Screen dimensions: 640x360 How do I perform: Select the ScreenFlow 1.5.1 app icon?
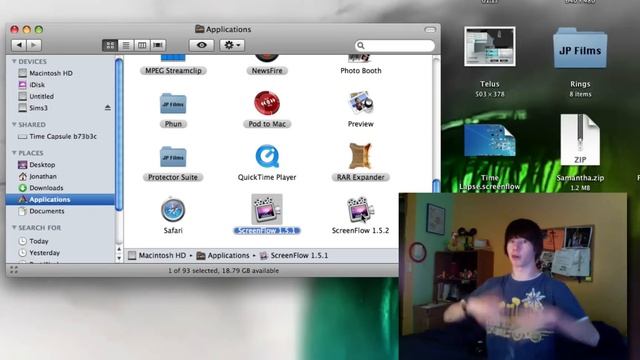click(x=267, y=209)
